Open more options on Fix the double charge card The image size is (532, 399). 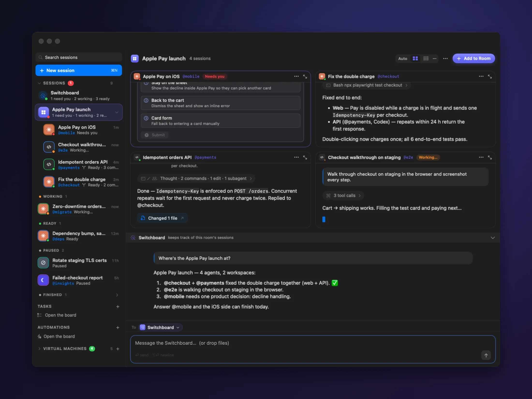(x=481, y=76)
